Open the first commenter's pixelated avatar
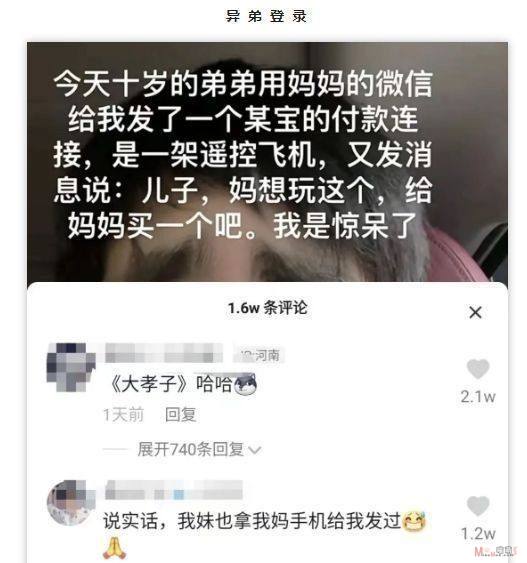527x563 pixels. tap(71, 367)
